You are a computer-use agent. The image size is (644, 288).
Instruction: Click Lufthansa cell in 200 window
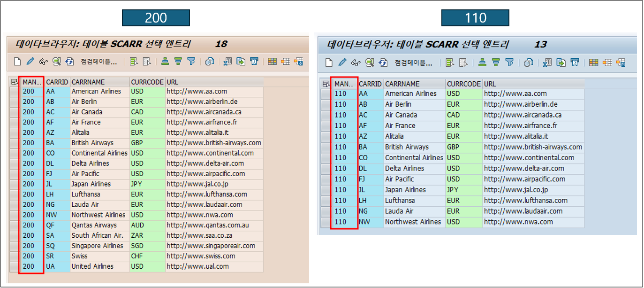(100, 194)
